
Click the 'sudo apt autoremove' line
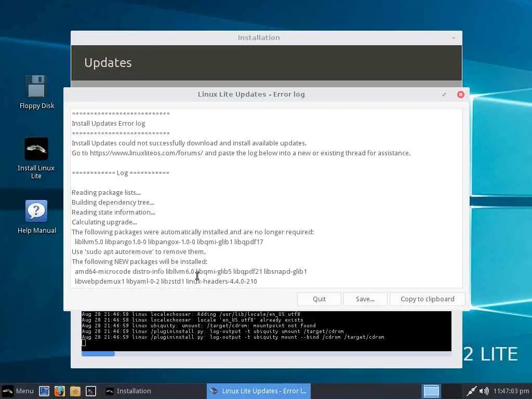[139, 252]
